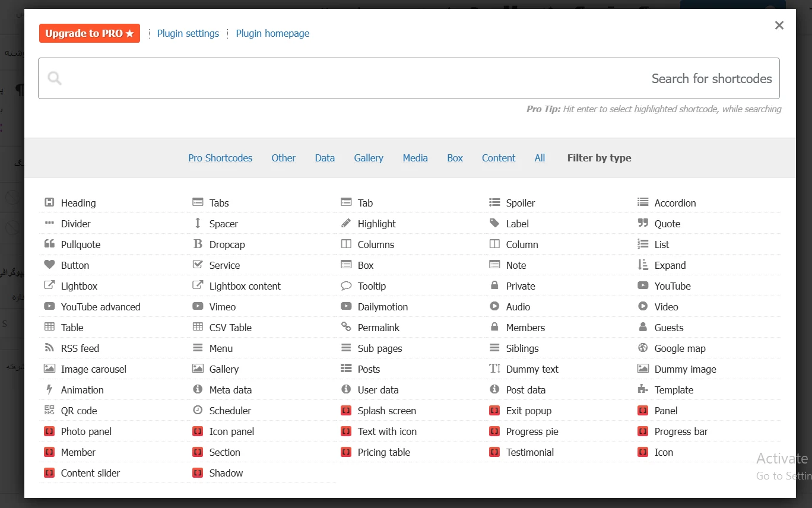Click the Button shortcode heart icon
812x508 pixels.
pyautogui.click(x=50, y=265)
